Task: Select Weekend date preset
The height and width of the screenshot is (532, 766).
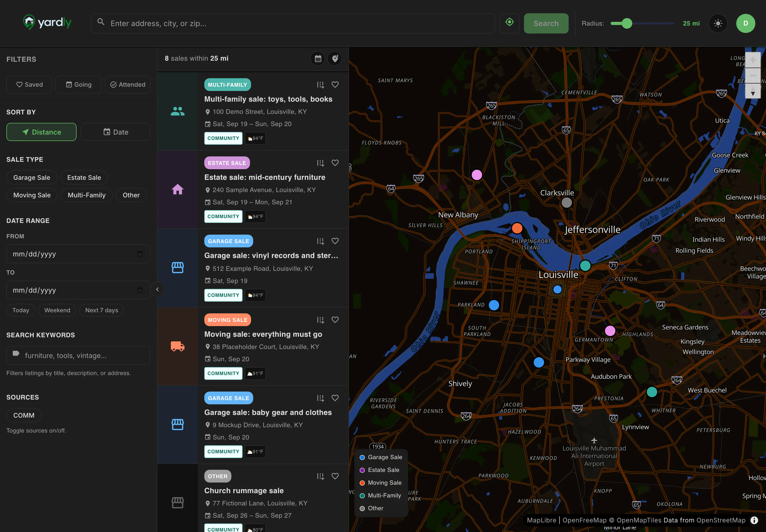Action: (x=57, y=310)
